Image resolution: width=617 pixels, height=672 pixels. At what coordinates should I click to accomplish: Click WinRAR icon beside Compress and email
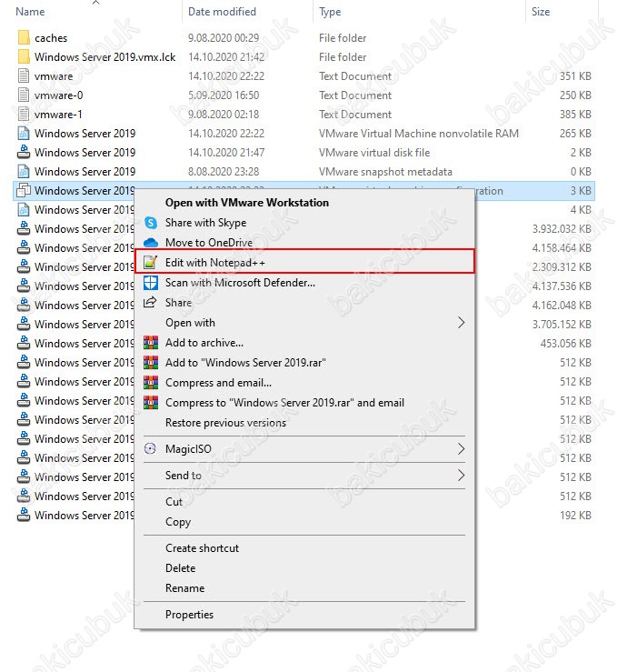pos(151,383)
